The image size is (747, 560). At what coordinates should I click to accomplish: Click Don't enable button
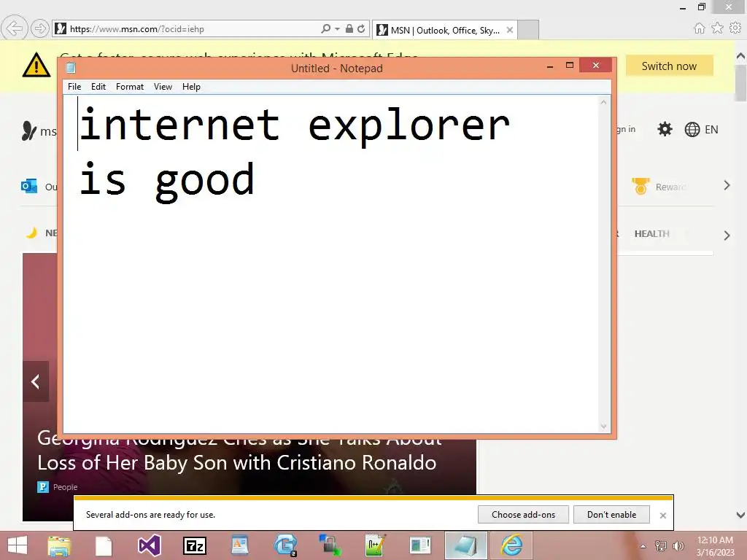point(611,515)
